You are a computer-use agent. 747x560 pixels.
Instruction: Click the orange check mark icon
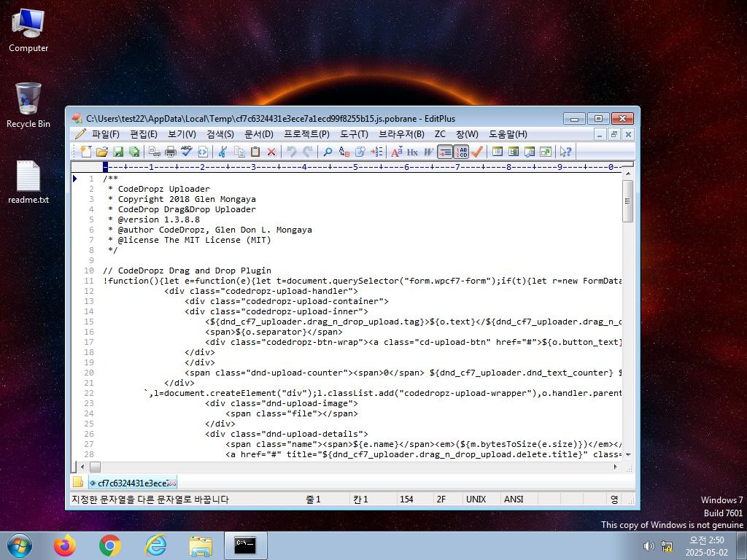477,152
